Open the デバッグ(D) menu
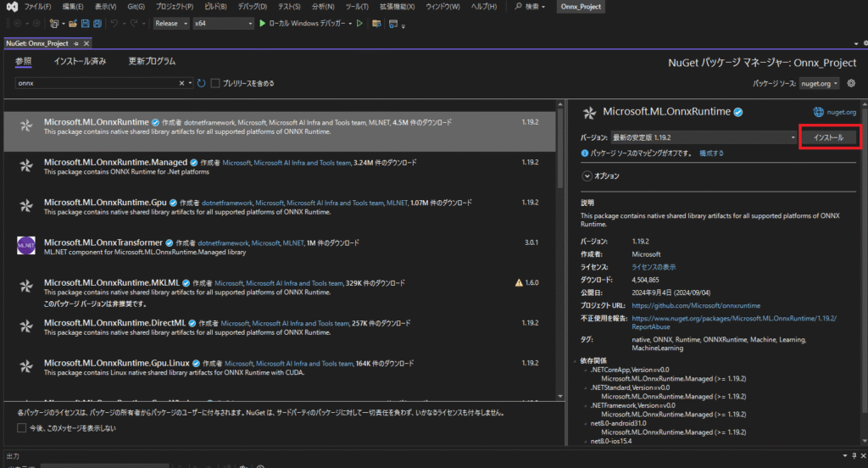 pos(252,7)
